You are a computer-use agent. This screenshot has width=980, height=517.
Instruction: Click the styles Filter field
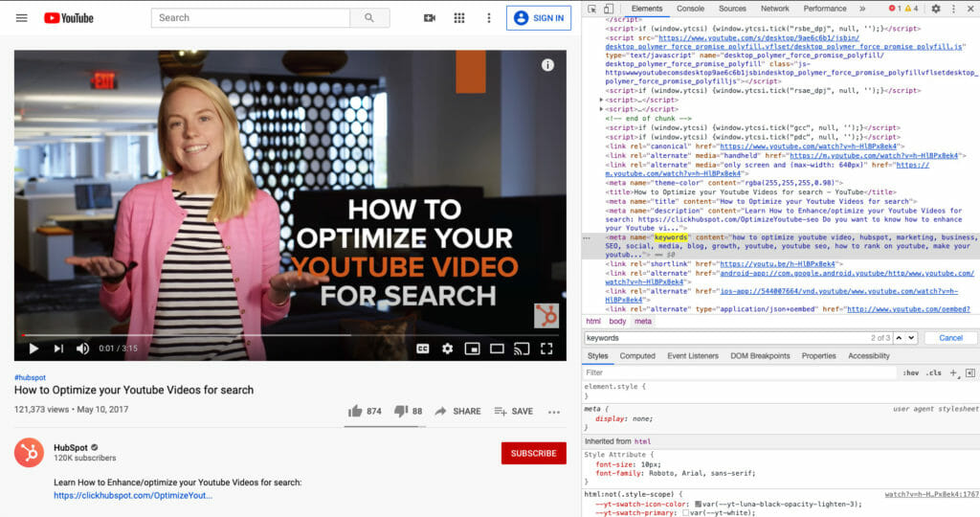pyautogui.click(x=741, y=372)
